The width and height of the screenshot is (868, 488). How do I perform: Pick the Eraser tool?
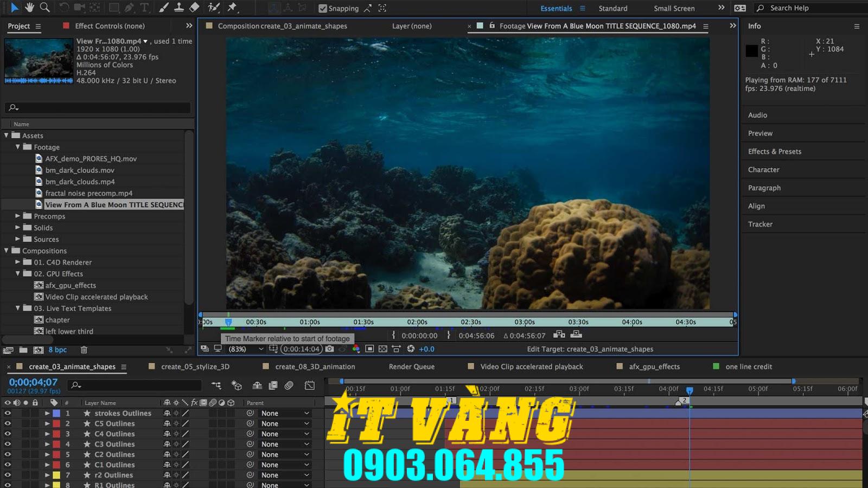tap(194, 8)
